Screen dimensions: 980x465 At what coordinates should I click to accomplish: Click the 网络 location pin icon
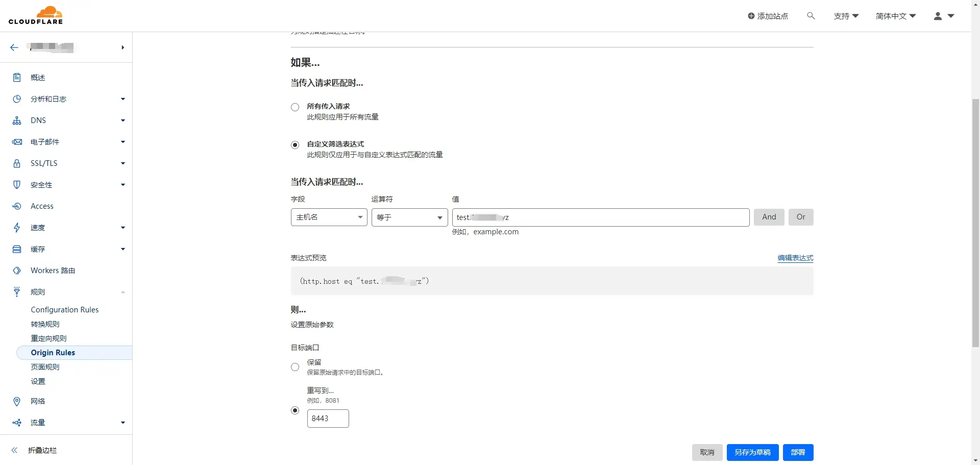coord(17,401)
